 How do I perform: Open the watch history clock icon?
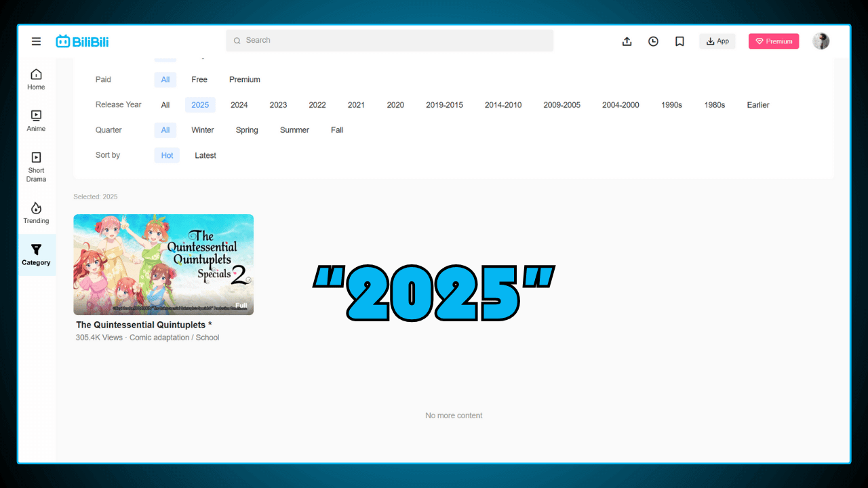653,41
